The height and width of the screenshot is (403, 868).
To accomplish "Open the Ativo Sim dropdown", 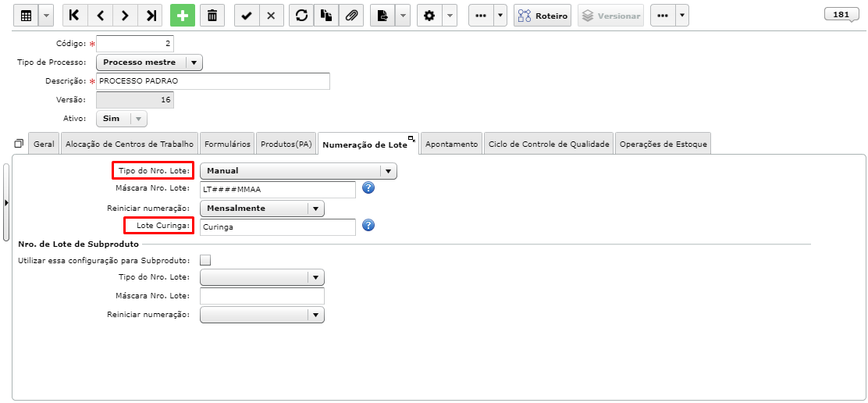I will 122,119.
